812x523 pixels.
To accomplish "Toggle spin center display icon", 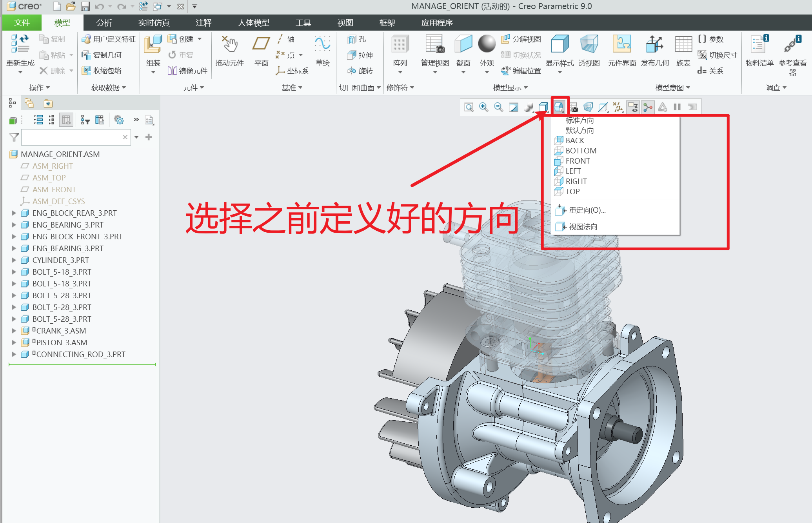I will click(x=648, y=107).
